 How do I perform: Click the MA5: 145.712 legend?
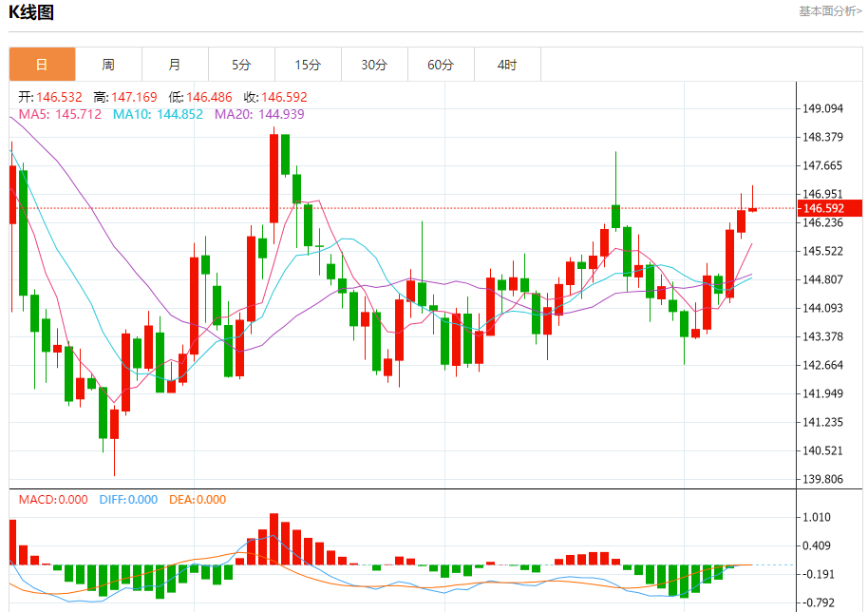click(x=61, y=114)
